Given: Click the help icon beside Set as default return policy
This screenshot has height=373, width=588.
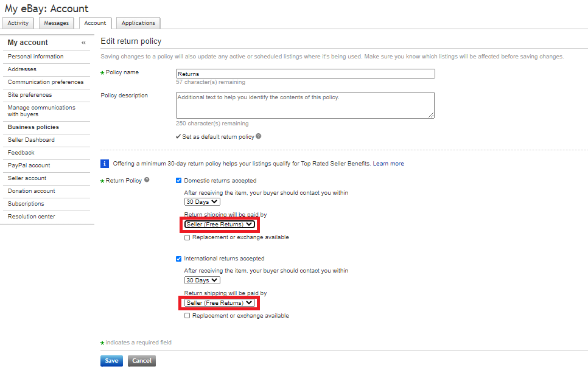Looking at the screenshot, I should click(259, 136).
